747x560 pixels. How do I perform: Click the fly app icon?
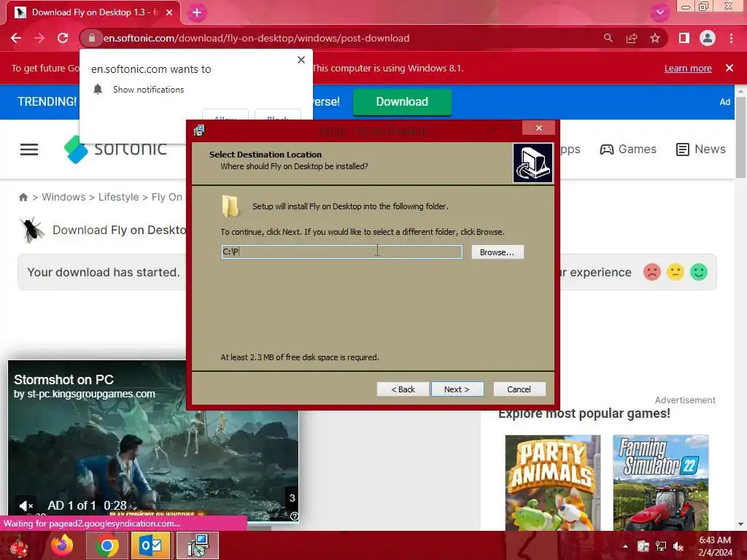tap(32, 230)
